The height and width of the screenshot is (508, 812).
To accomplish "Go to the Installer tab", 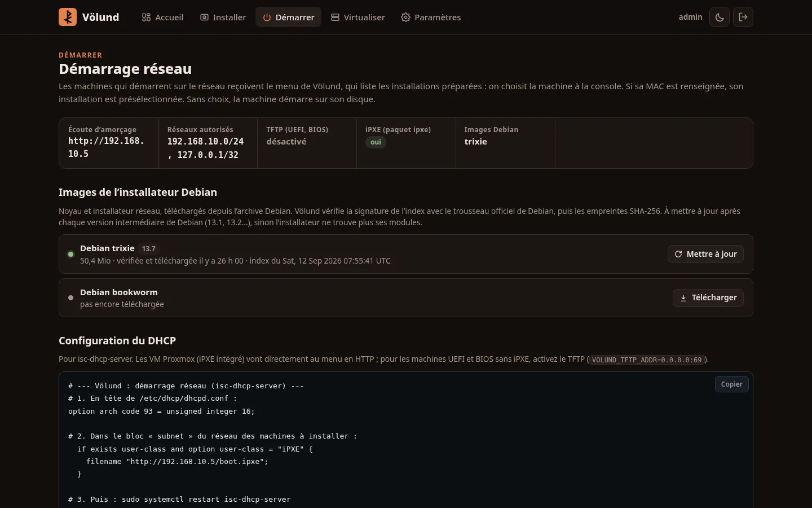I will click(223, 17).
